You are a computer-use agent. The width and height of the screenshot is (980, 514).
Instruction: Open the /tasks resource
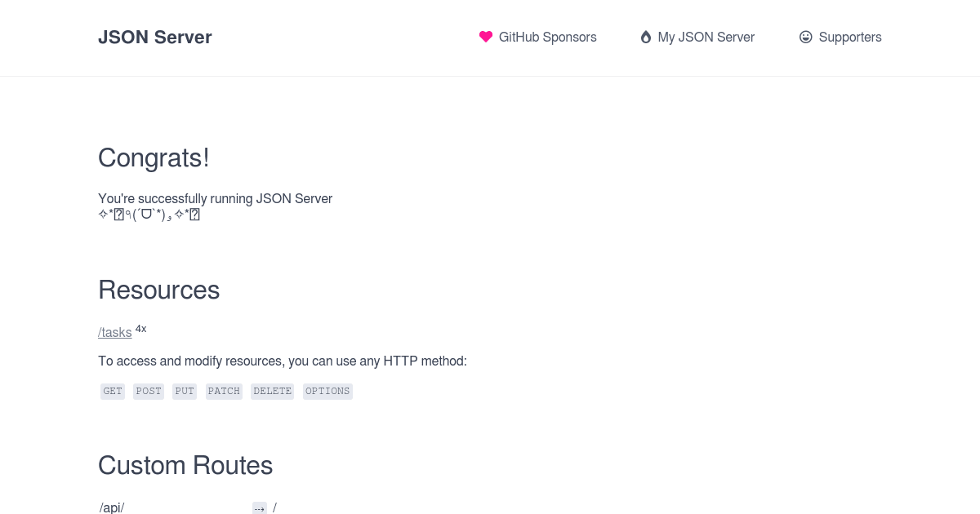114,332
